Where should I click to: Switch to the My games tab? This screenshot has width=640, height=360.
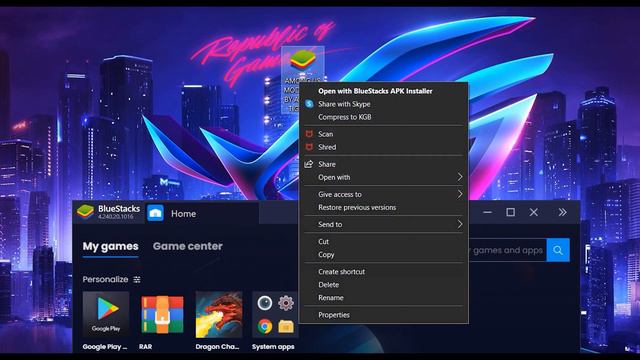(111, 247)
